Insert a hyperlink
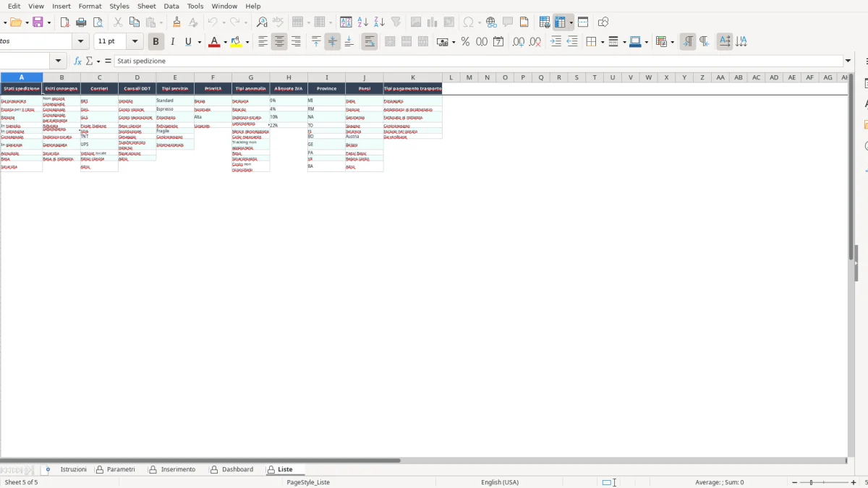The image size is (868, 488). pos(491,22)
